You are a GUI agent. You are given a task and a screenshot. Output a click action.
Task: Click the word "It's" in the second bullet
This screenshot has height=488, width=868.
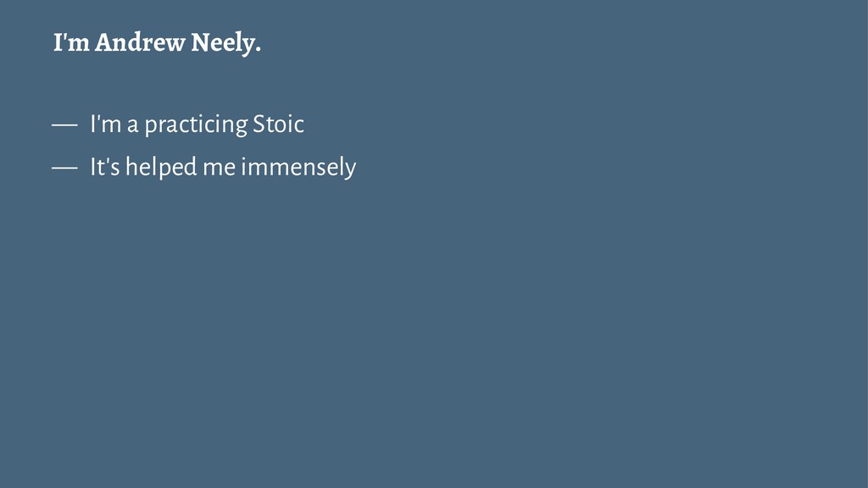pos(104,167)
